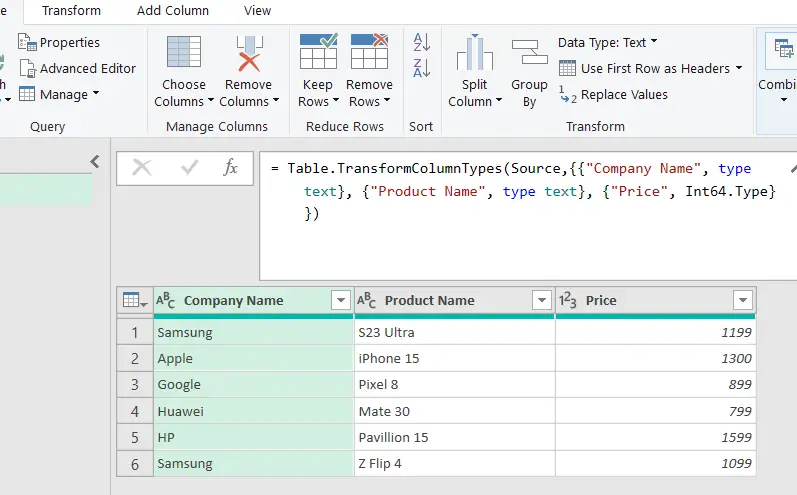Screen dimensions: 797x495
Task: Open the Data Type: Text dropdown
Action: tap(607, 42)
